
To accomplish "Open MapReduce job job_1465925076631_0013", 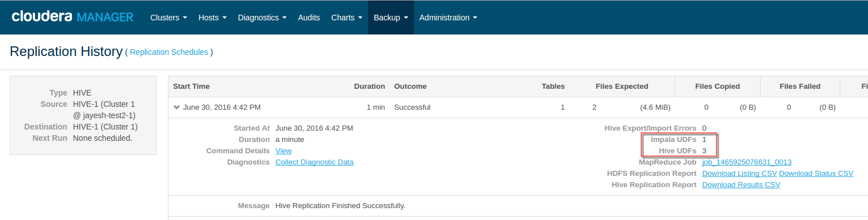I will (747, 162).
